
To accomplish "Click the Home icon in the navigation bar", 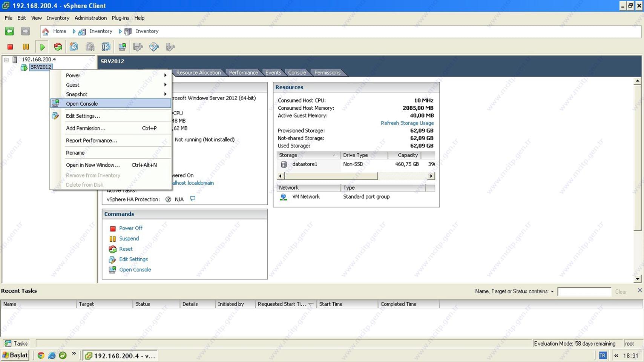I will point(46,31).
